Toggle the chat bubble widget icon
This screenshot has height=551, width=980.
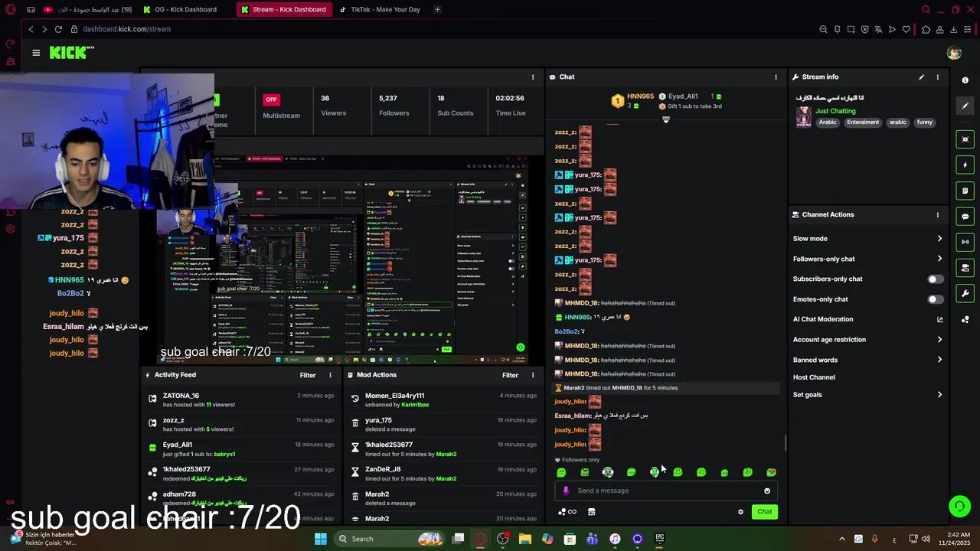tap(965, 217)
